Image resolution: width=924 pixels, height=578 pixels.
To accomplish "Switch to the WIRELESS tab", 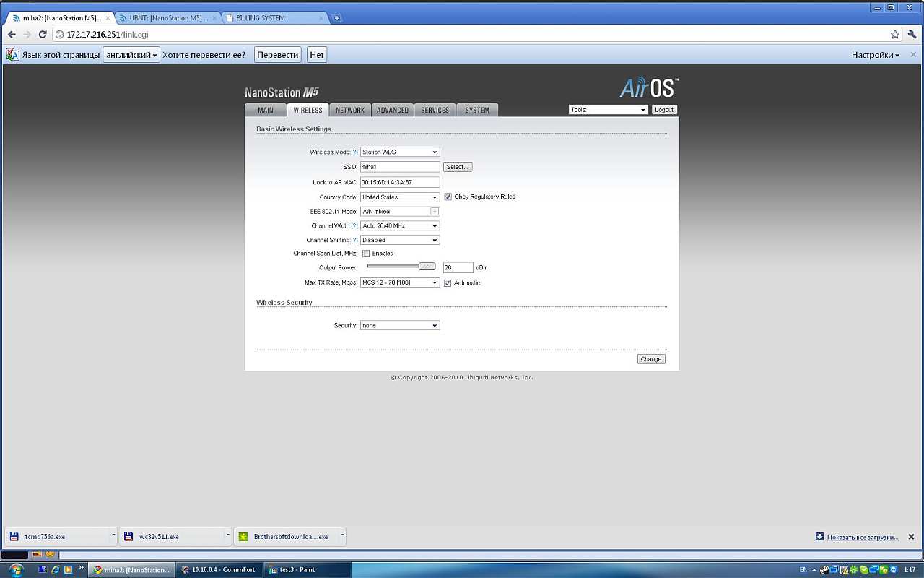I will (x=308, y=110).
